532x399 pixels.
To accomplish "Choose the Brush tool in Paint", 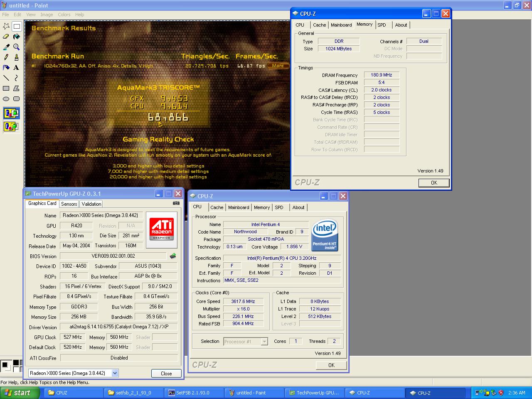I will tap(17, 57).
